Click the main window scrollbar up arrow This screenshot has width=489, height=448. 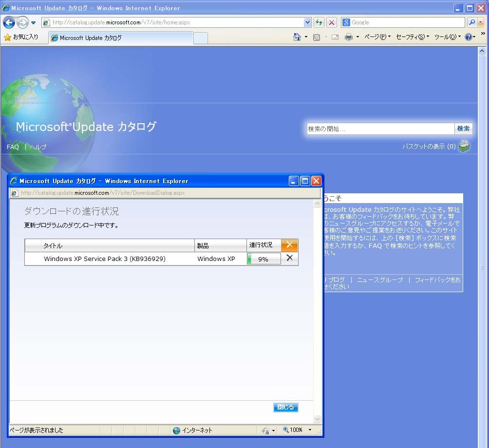(482, 51)
